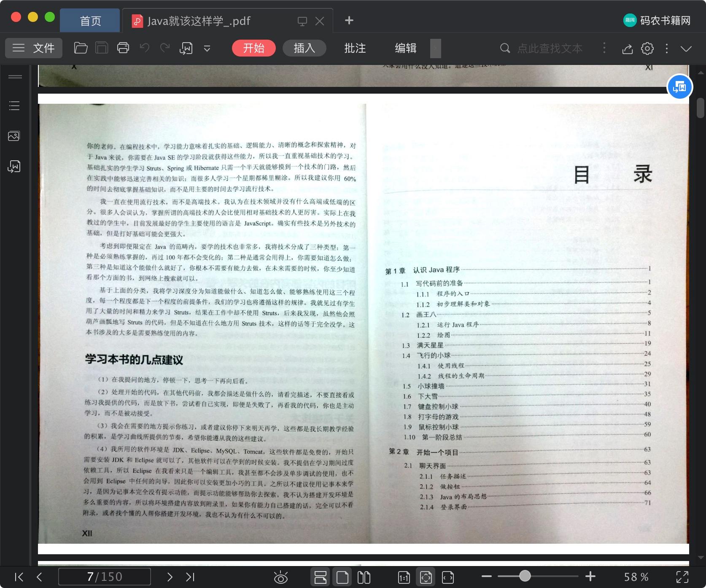Go to the last page

coord(190,577)
